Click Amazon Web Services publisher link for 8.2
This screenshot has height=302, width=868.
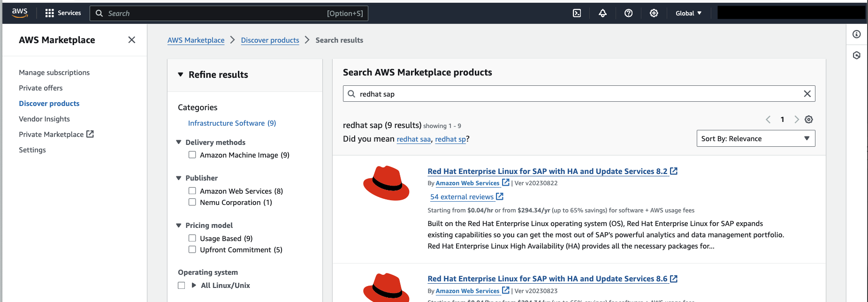(x=467, y=183)
